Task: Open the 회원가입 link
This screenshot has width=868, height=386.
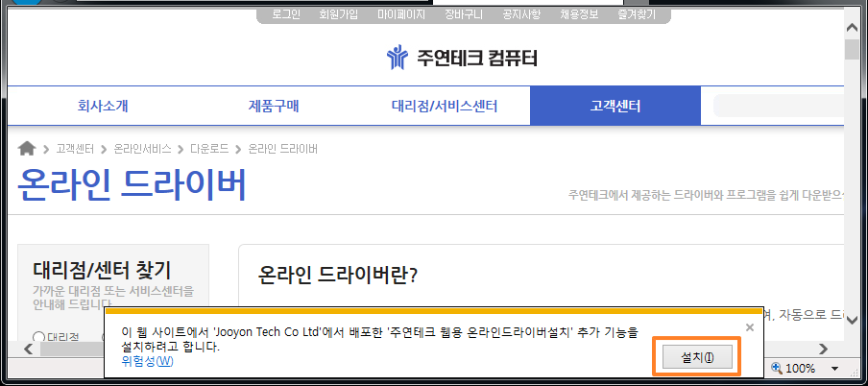Action: pos(338,14)
